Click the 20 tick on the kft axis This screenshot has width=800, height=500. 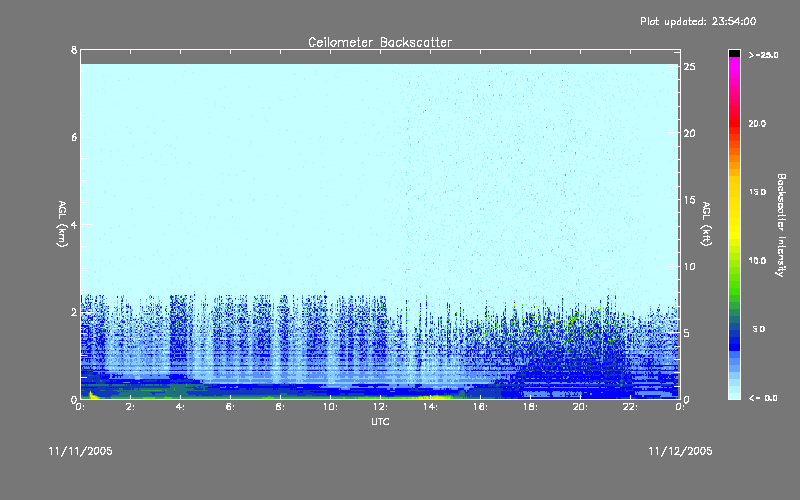[689, 133]
